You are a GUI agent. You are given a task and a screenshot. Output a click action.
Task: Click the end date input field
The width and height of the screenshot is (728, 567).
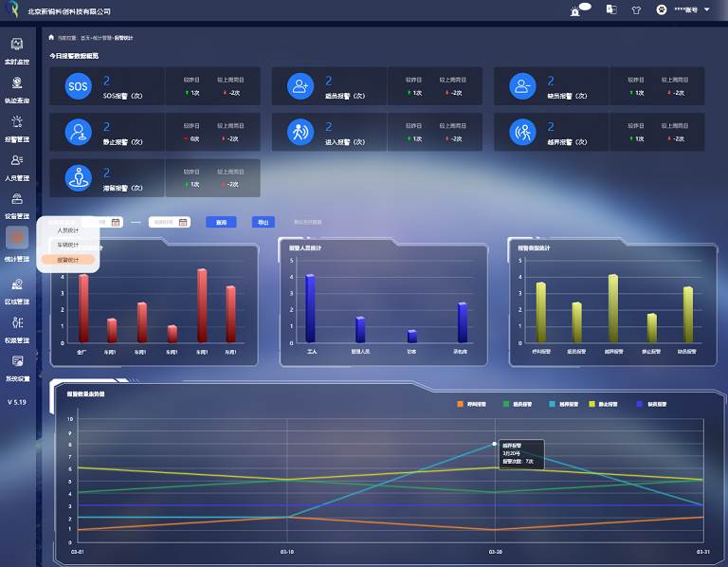point(170,223)
